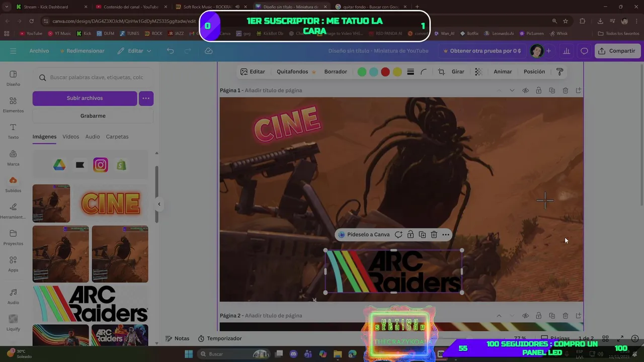Viewport: 644px width, 362px height.
Task: Mute the Soft Rock Music browser tab
Action: click(237, 7)
